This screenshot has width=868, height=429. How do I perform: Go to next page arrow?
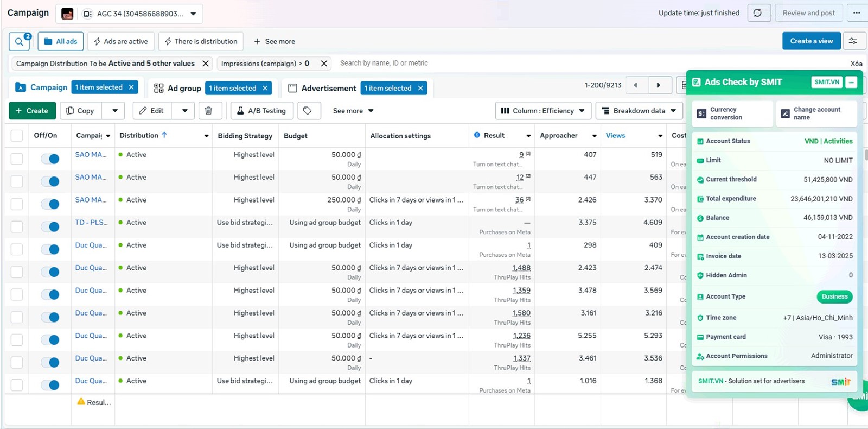[658, 85]
